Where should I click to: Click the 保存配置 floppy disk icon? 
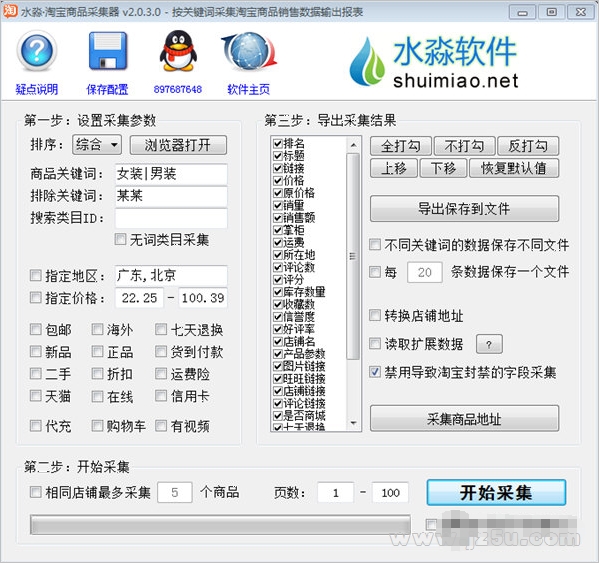click(108, 51)
